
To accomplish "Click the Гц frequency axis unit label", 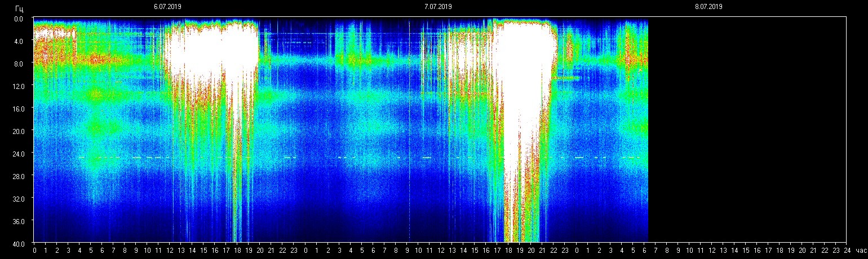I will [20, 8].
